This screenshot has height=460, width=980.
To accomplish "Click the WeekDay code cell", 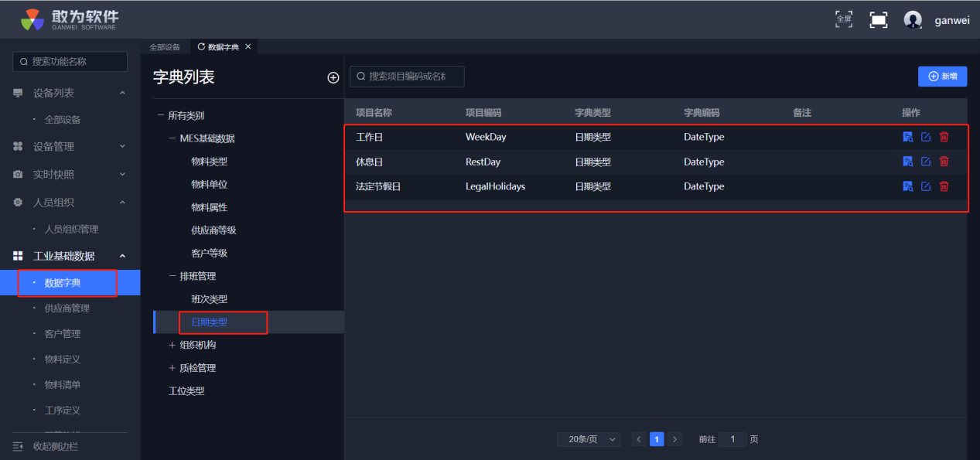I will 486,137.
